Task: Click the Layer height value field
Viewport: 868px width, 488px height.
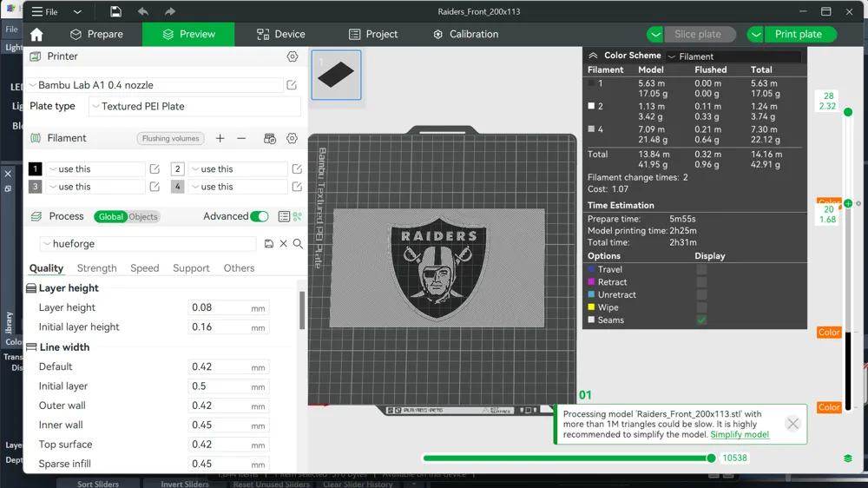Action: click(228, 307)
